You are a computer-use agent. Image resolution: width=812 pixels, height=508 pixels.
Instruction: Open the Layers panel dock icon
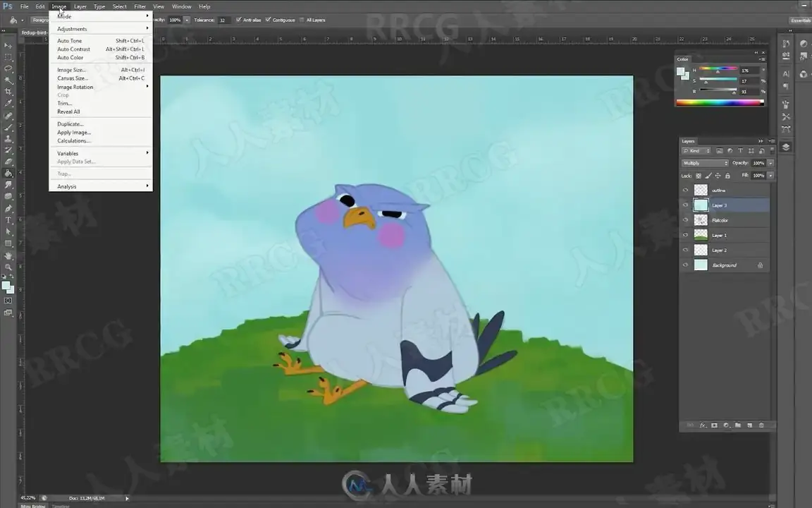coord(786,147)
